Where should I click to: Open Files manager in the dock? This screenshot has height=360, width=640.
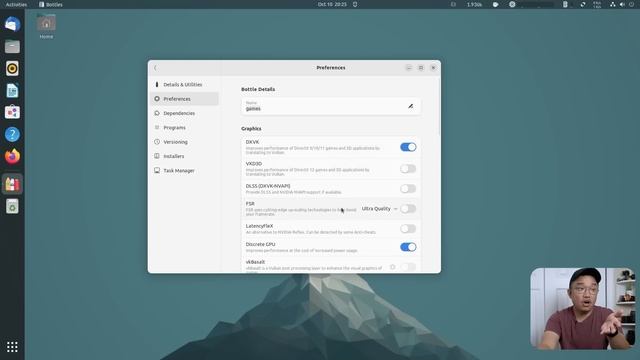12,47
